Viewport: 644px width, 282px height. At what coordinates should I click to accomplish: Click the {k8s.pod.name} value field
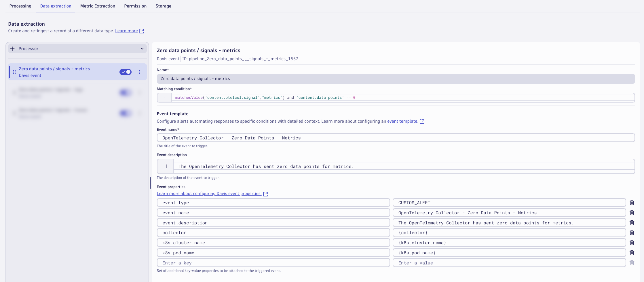click(509, 253)
